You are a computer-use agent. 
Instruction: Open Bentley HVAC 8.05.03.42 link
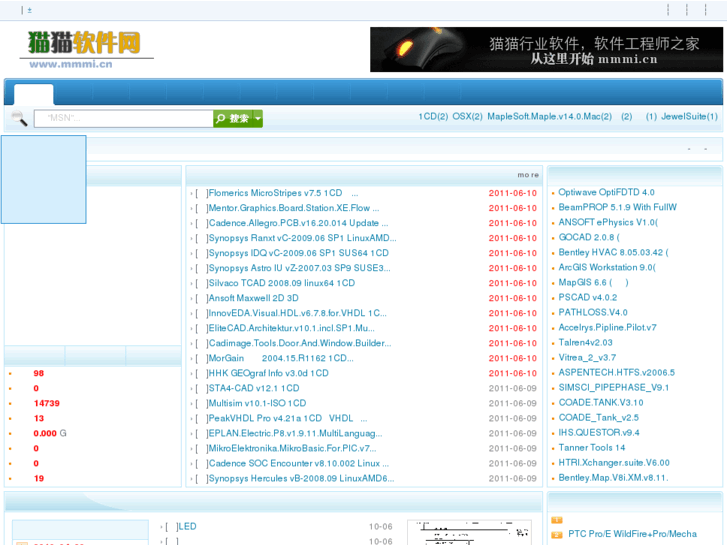point(613,252)
